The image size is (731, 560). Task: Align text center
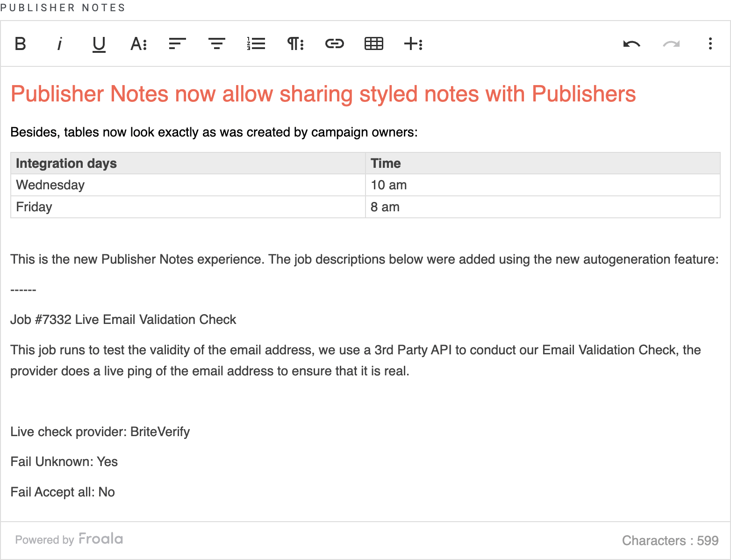[217, 44]
